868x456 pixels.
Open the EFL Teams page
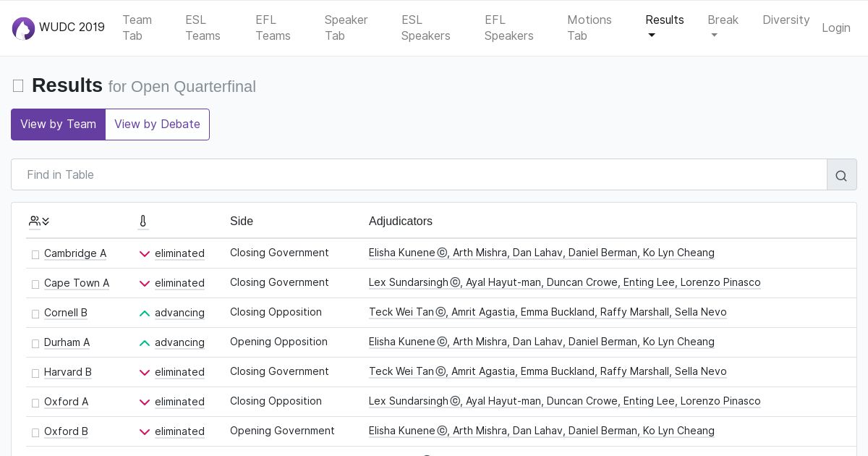coord(273,28)
